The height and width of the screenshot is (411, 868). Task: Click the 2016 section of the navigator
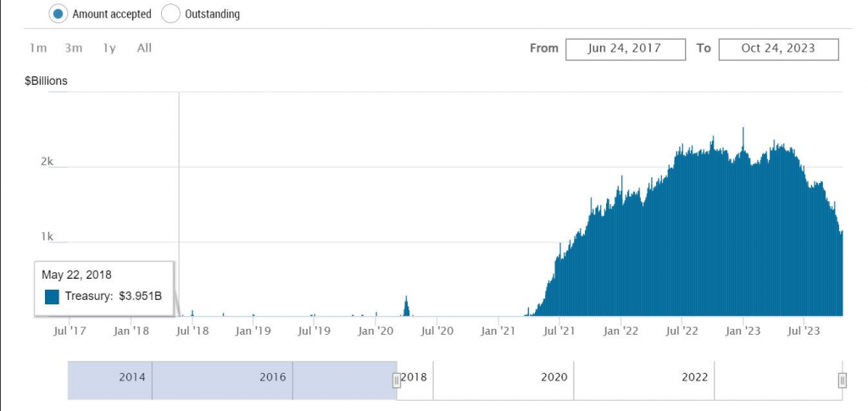click(x=272, y=376)
